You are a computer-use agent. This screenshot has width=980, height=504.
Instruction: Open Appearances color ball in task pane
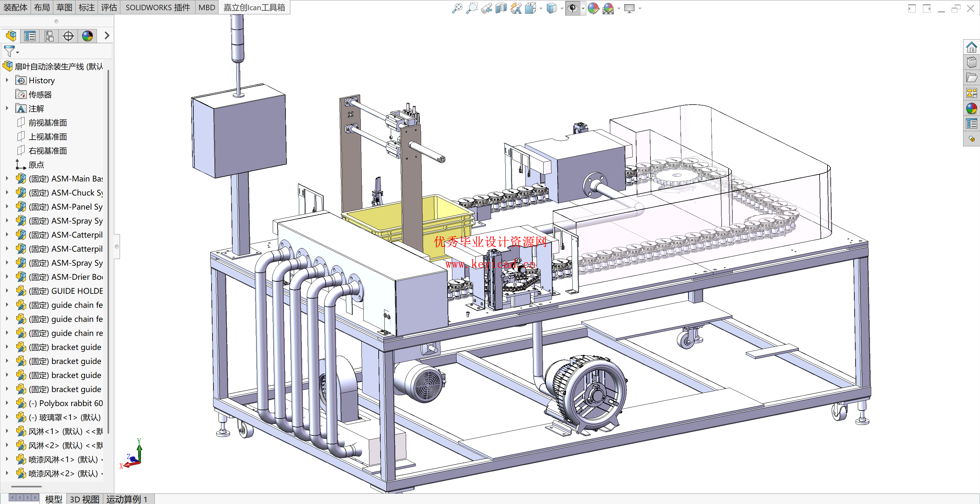coord(971,108)
